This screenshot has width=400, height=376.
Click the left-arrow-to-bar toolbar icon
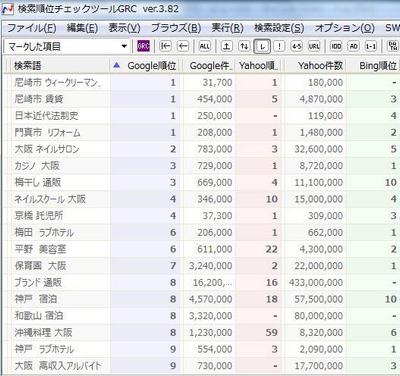(165, 46)
